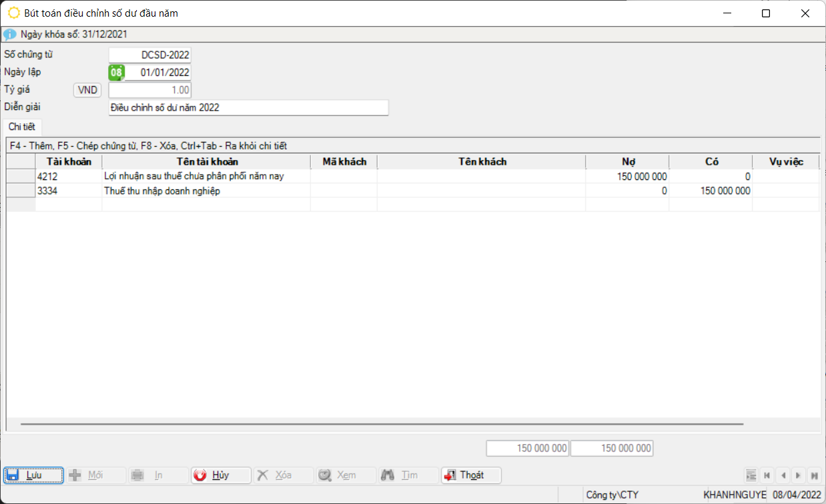
Task: Click the Ngày lập date field
Action: 157,73
